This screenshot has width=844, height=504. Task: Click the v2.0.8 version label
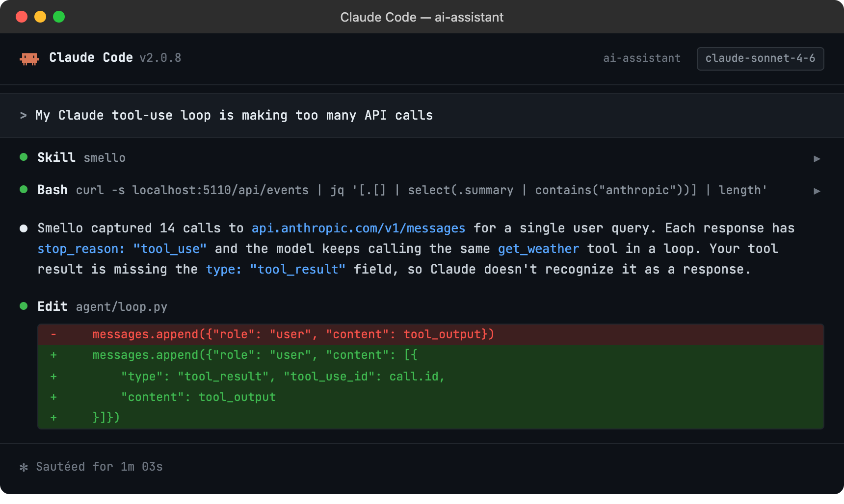tap(160, 58)
